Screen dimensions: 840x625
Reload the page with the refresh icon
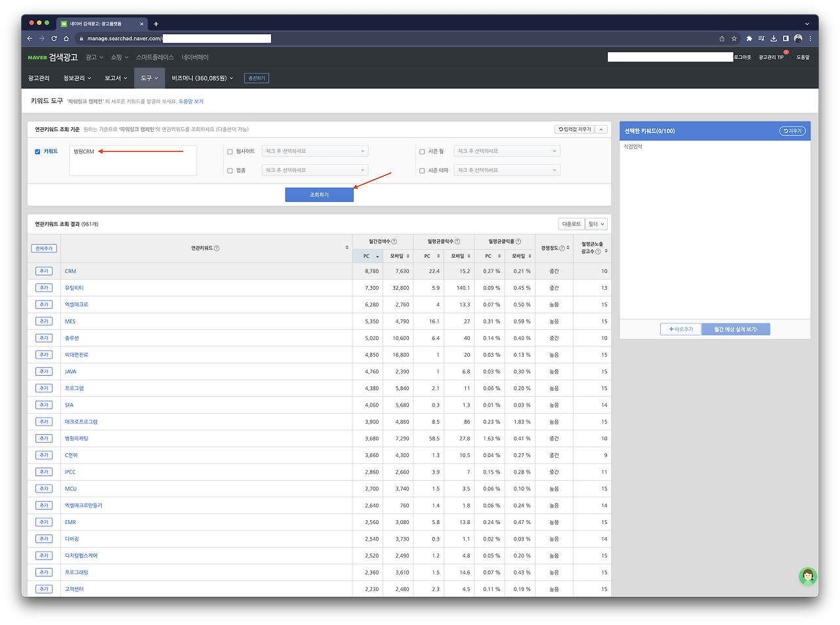(54, 39)
